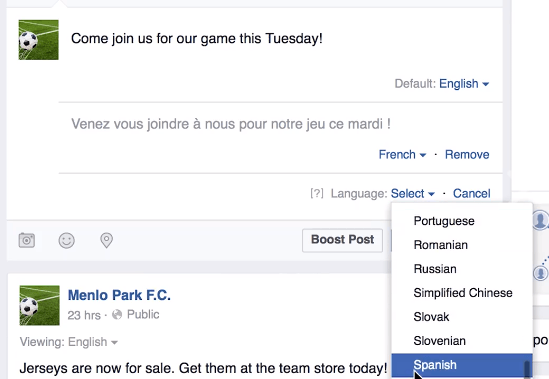Screen dimensions: 549x379
Task: Remove the French translation
Action: coord(467,154)
